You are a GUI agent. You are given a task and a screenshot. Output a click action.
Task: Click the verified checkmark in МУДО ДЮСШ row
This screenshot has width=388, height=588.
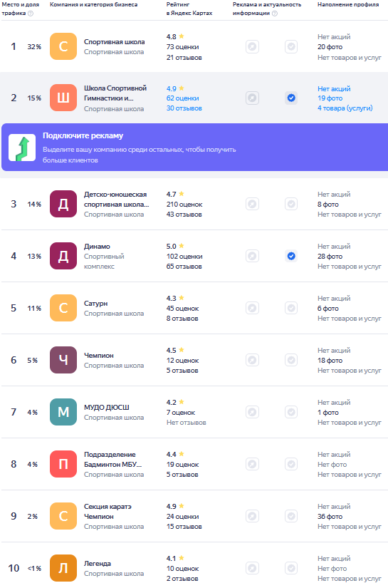pyautogui.click(x=291, y=412)
